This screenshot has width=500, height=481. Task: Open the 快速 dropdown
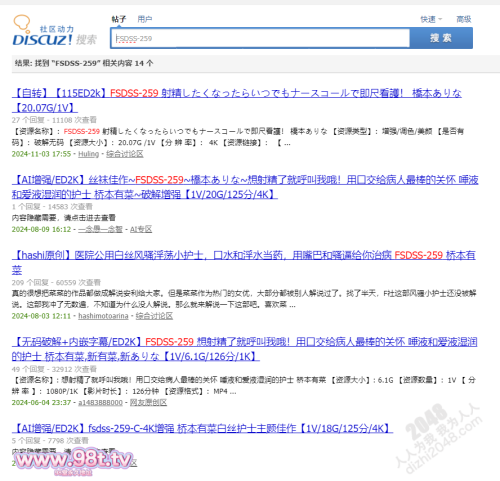click(431, 19)
